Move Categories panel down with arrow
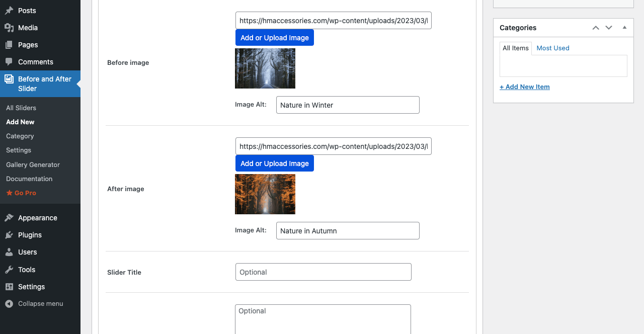This screenshot has height=334, width=644. point(609,28)
